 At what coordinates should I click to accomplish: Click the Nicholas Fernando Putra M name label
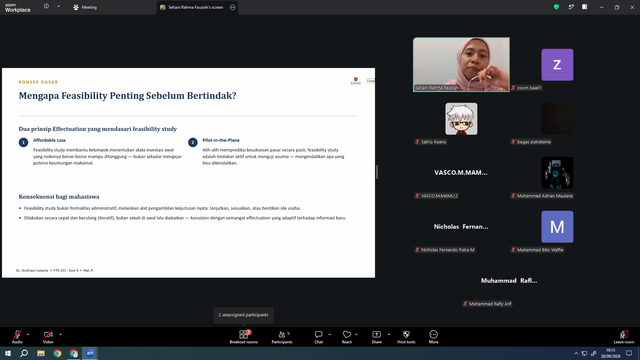[x=445, y=250]
